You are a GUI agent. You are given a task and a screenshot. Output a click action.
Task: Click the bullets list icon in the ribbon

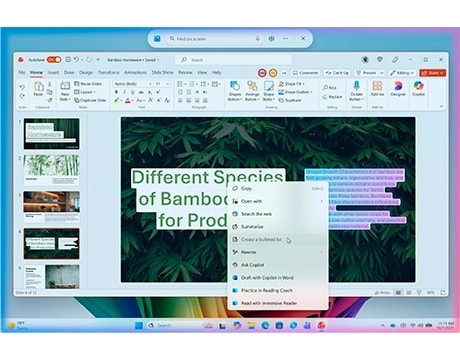(x=180, y=84)
